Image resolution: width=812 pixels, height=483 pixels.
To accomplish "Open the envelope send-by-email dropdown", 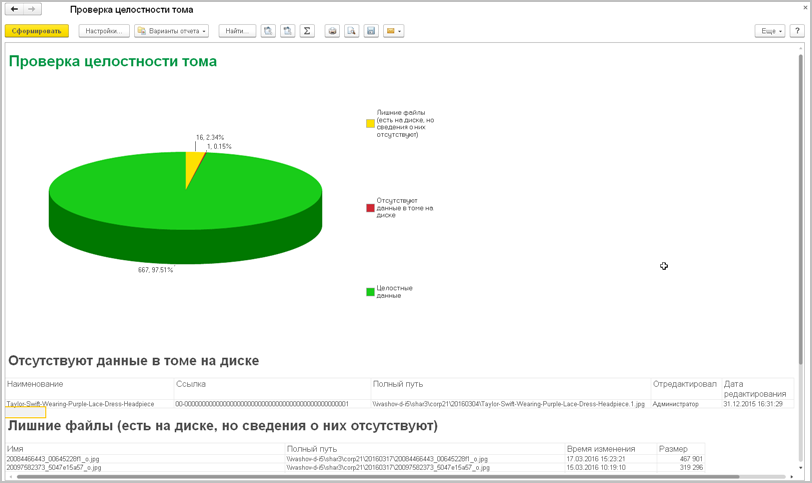I will (394, 31).
